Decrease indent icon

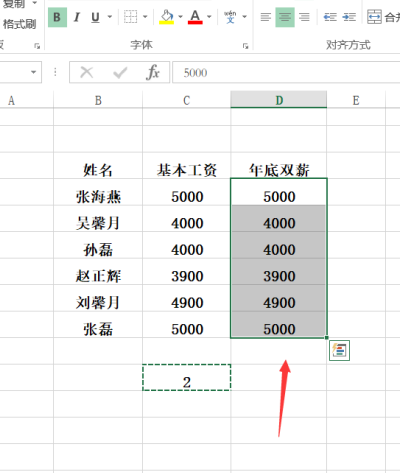pyautogui.click(x=330, y=17)
